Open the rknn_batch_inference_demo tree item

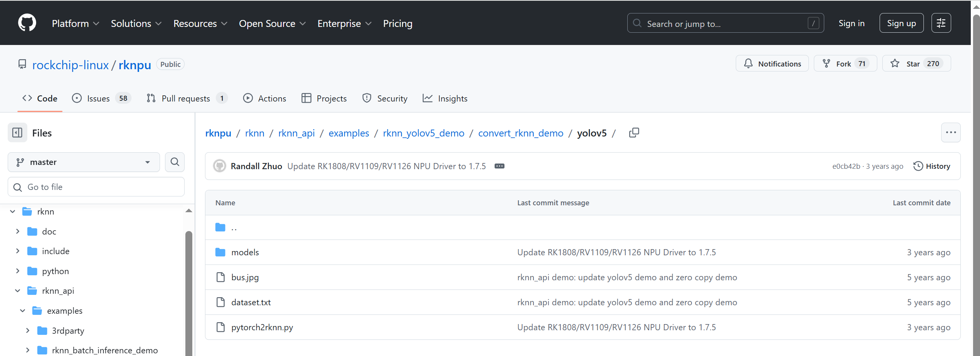[x=105, y=350]
